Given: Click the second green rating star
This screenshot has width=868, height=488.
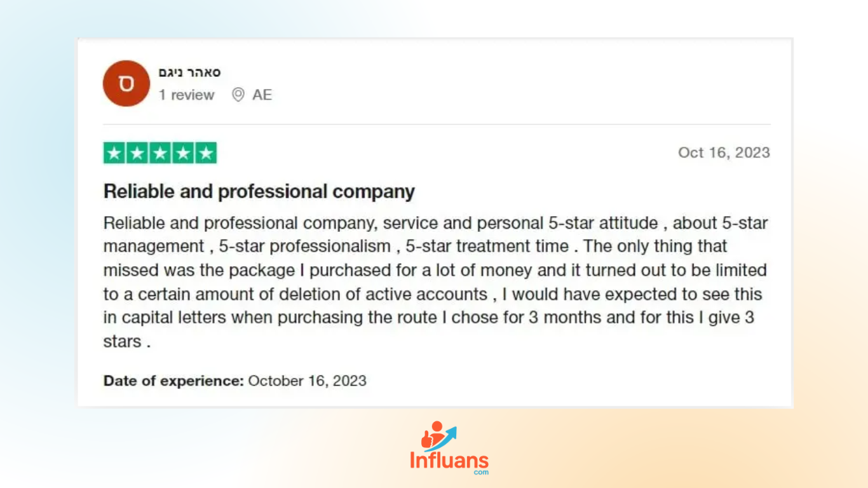Looking at the screenshot, I should click(137, 153).
